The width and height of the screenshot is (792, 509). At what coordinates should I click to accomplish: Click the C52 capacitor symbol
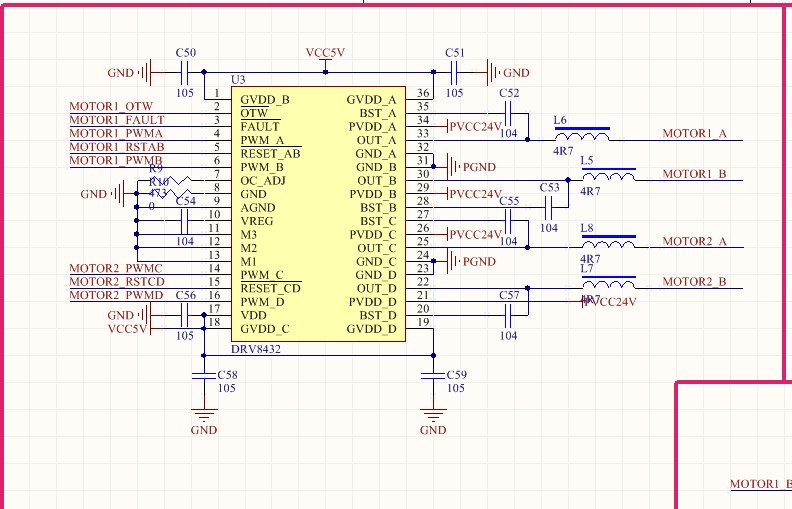click(x=508, y=113)
